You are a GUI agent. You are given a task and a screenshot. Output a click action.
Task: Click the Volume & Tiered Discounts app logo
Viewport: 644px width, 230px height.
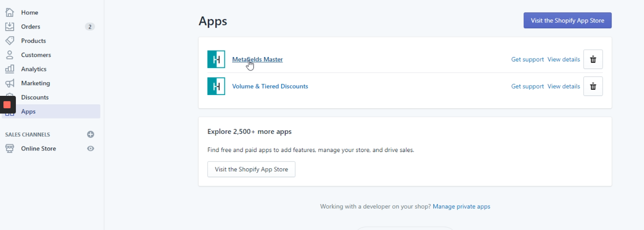[x=216, y=86]
